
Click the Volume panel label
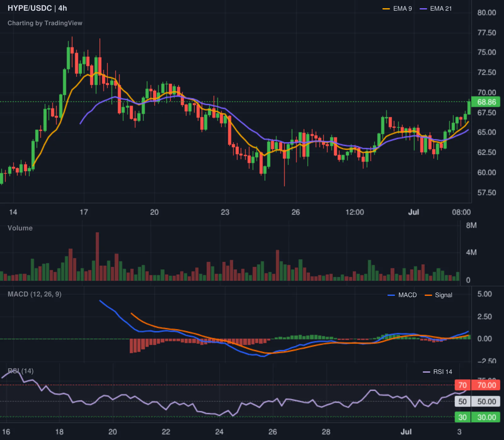coord(20,228)
